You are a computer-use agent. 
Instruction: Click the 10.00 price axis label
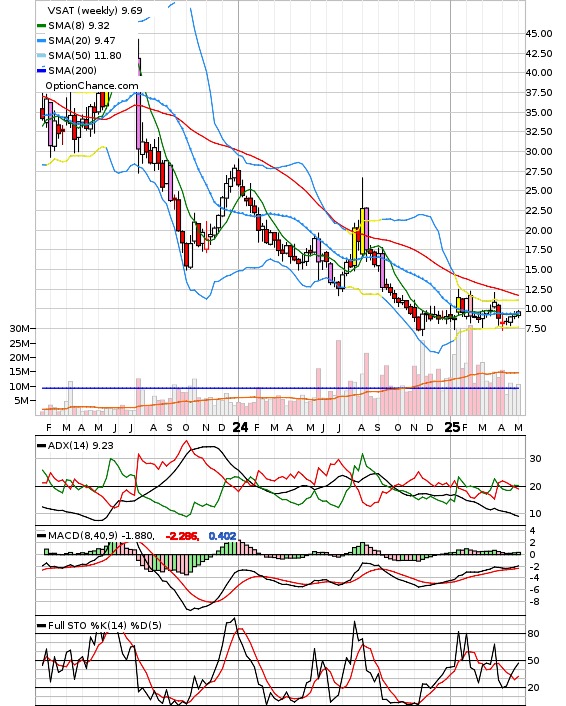[x=539, y=309]
